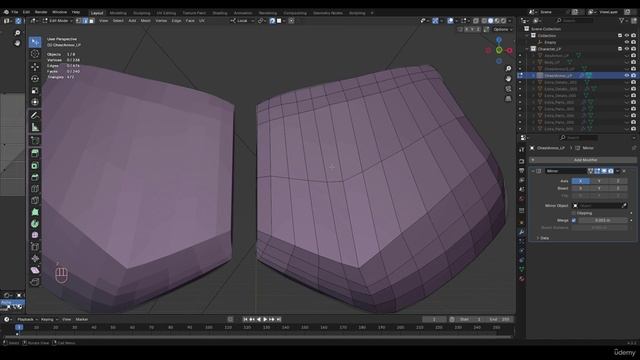Enable vertex select mode
The image size is (640, 360).
pos(79,20)
